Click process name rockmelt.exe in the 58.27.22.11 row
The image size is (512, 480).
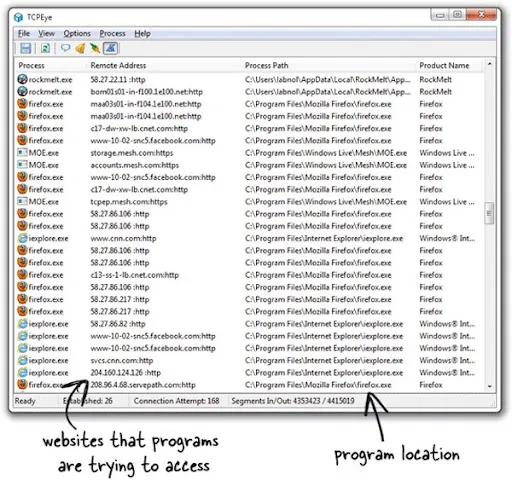click(50, 79)
